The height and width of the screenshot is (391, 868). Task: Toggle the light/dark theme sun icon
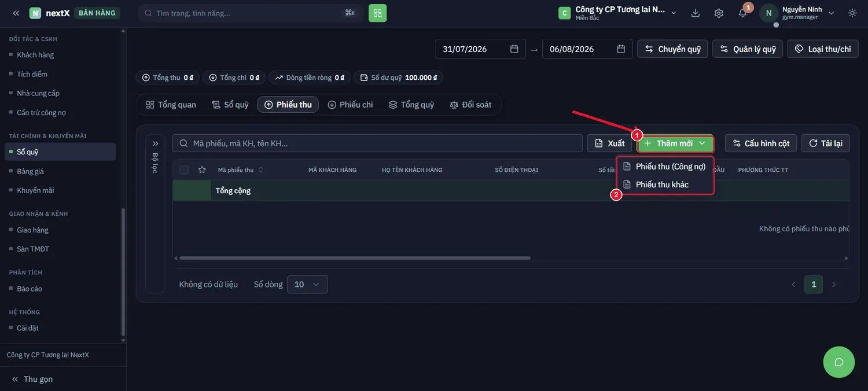click(852, 13)
